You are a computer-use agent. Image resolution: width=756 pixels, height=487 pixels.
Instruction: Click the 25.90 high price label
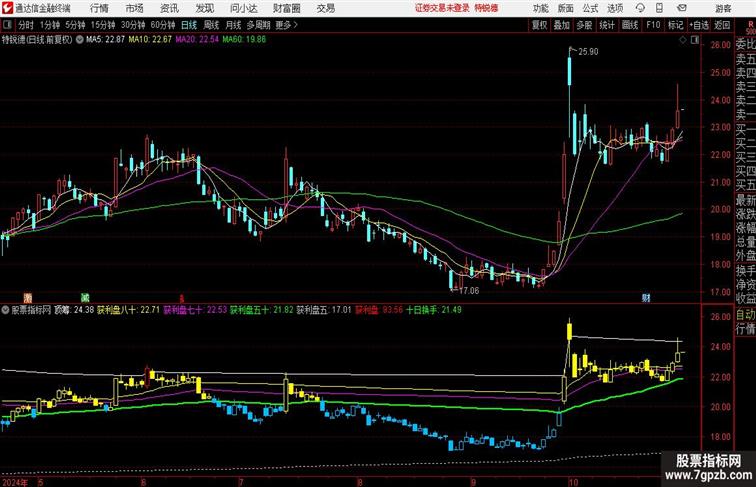(588, 52)
